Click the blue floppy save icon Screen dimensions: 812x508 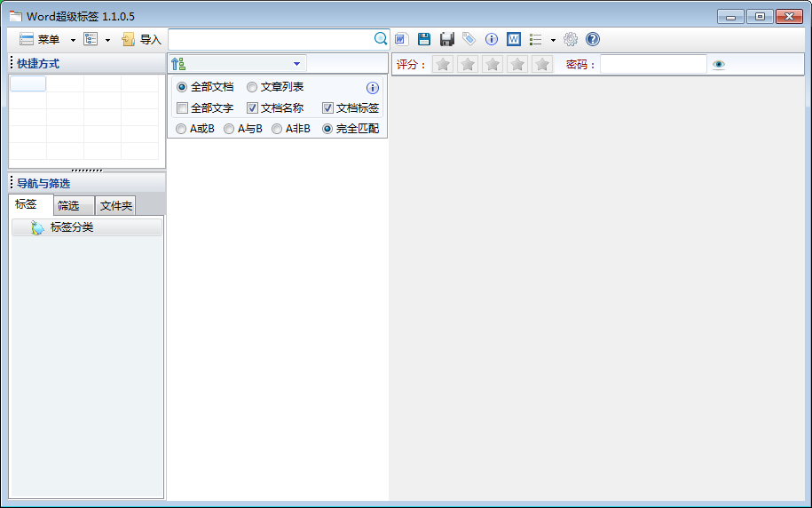coord(424,39)
